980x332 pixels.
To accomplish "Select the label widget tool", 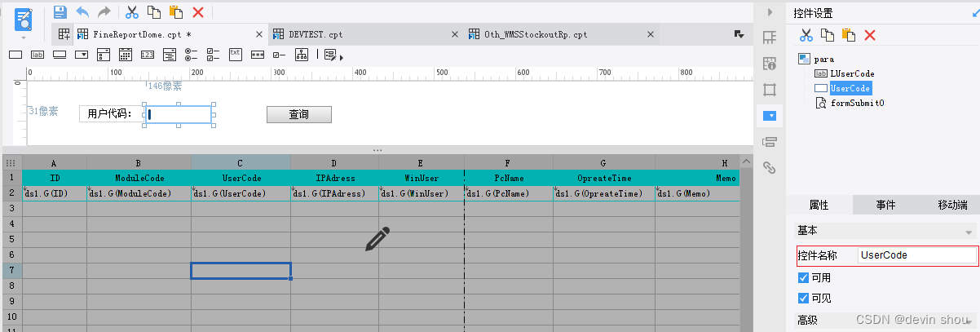I will pos(37,55).
